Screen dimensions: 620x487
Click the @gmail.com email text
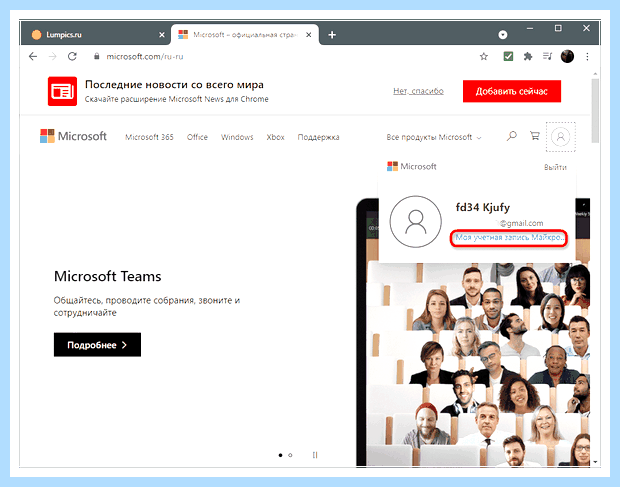pos(521,223)
